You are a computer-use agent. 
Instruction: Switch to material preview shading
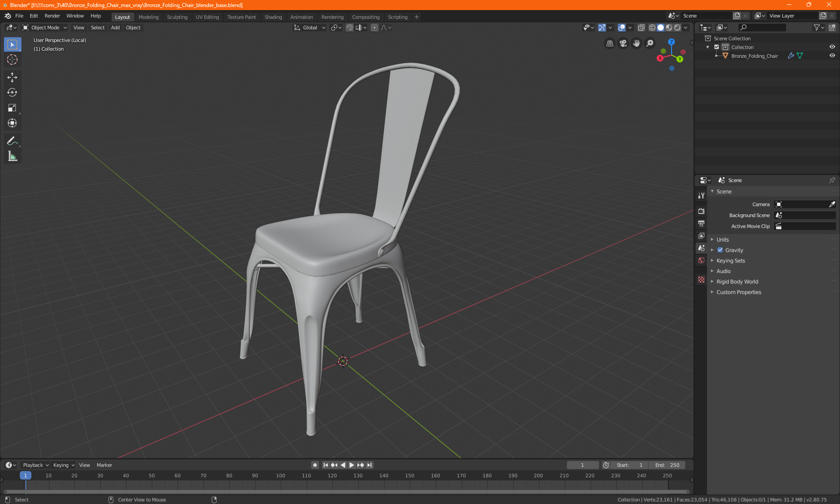coord(669,28)
